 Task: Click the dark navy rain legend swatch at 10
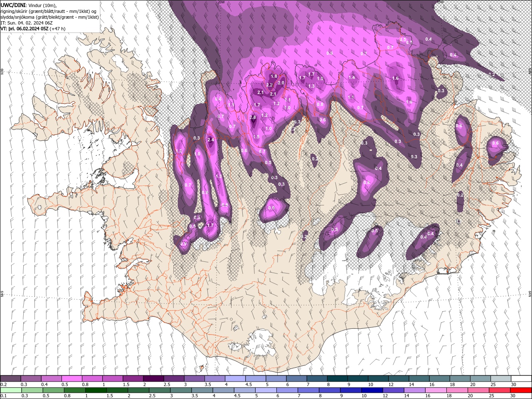coord(372,390)
